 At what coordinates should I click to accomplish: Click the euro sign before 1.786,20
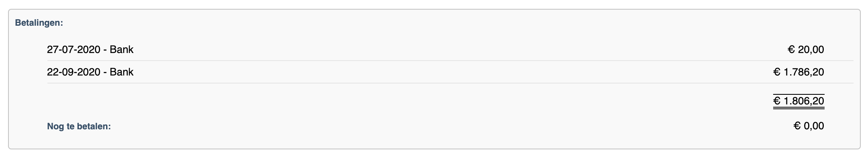pos(777,72)
